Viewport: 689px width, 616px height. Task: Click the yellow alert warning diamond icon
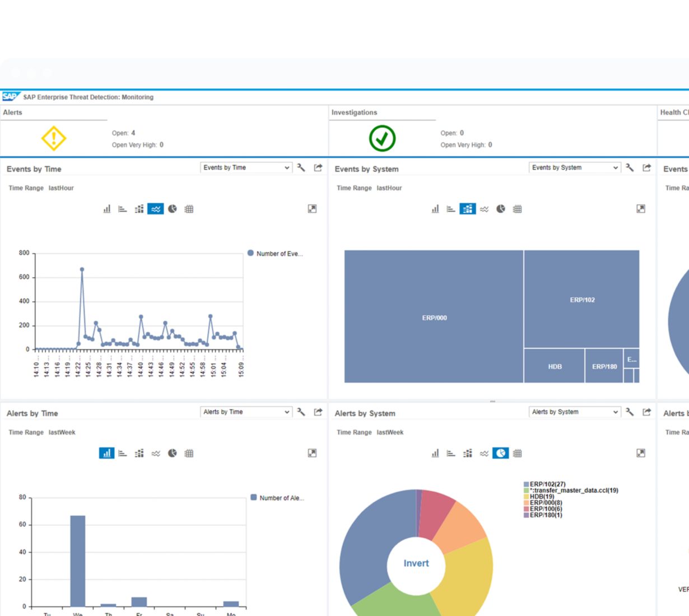54,138
